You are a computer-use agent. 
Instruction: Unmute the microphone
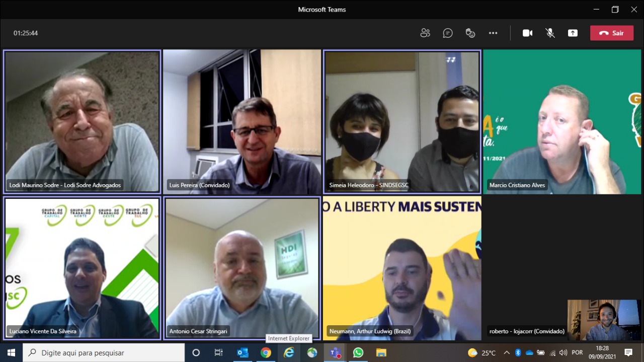point(550,33)
